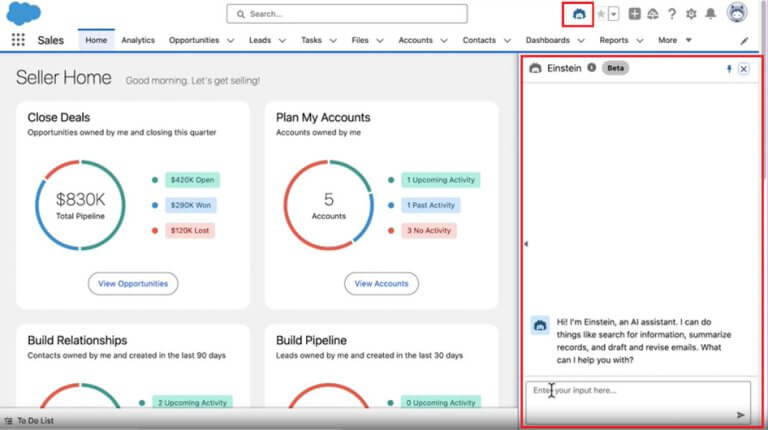This screenshot has width=768, height=430.
Task: Click the Build Relationships card title
Action: [x=77, y=340]
